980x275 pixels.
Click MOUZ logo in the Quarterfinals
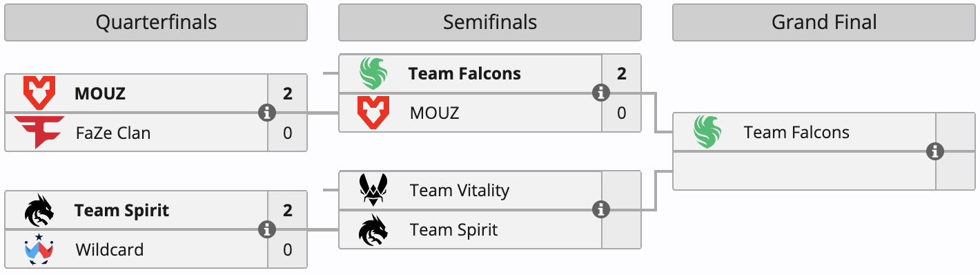pos(39,93)
